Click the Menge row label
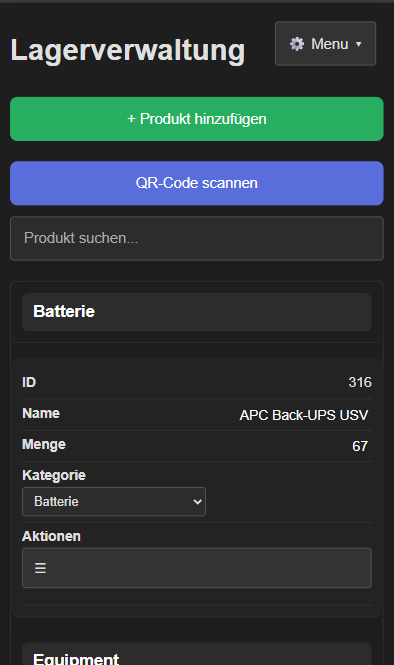Image resolution: width=394 pixels, height=665 pixels. tap(44, 444)
